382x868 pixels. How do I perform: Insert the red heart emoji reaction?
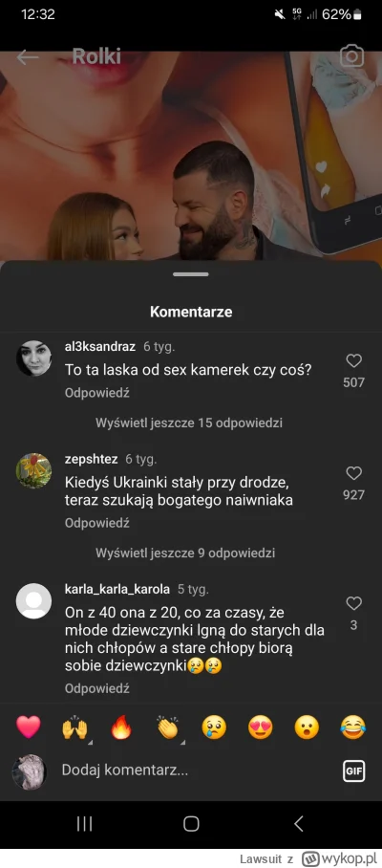tap(29, 727)
